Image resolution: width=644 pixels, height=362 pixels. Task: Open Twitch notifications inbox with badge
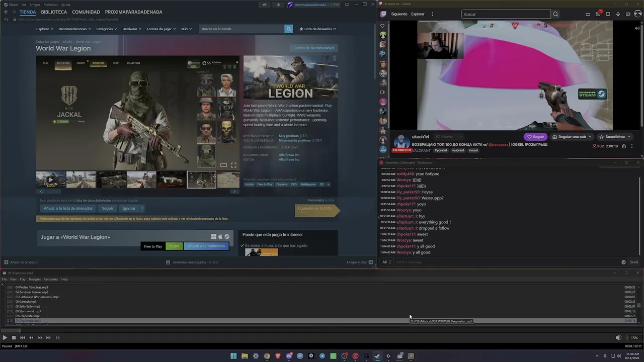pyautogui.click(x=599, y=14)
